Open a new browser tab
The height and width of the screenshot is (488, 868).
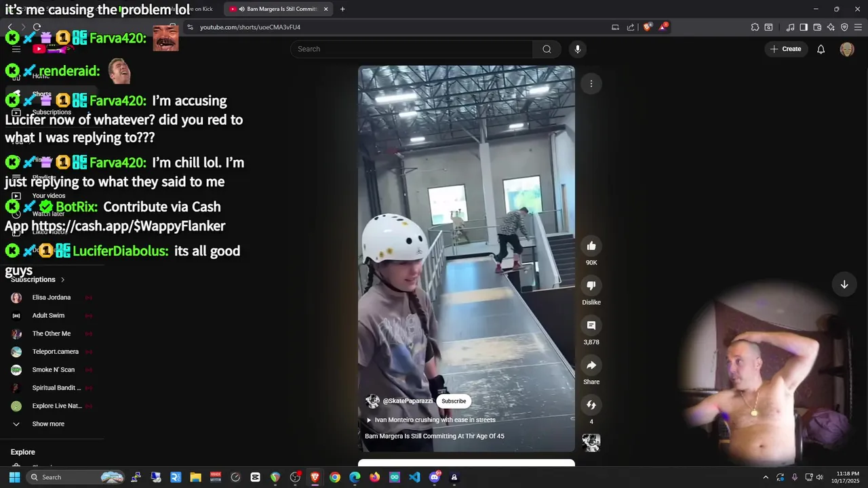pos(342,9)
